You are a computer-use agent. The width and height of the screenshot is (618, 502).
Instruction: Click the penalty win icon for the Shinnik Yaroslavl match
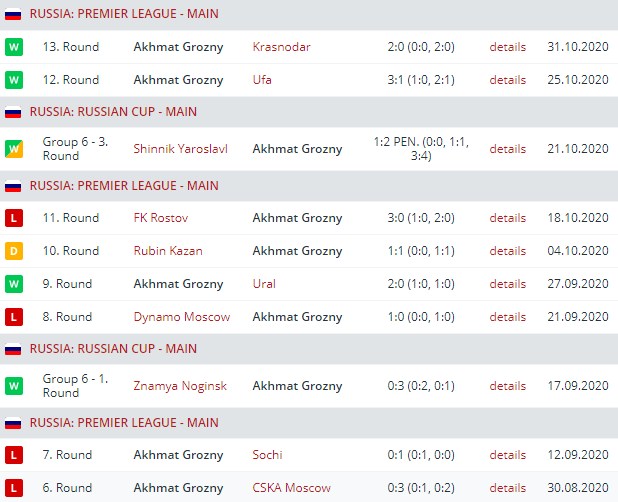coord(14,149)
